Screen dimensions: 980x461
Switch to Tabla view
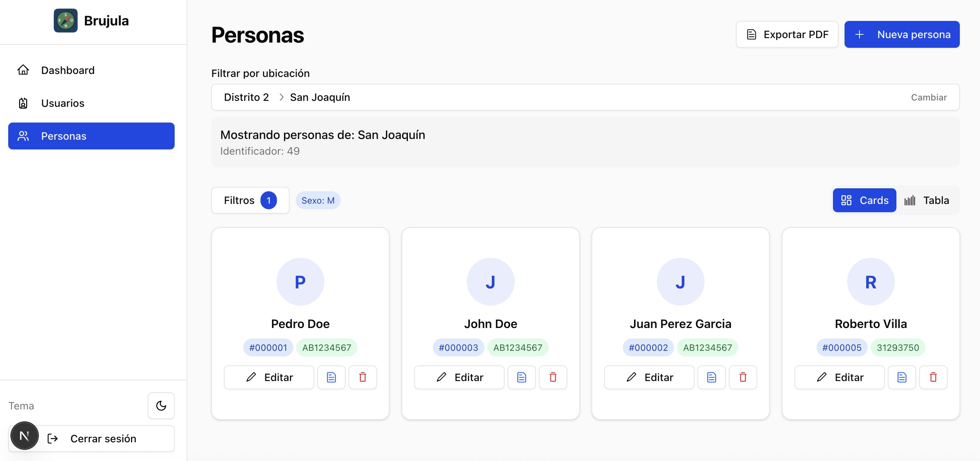(927, 200)
